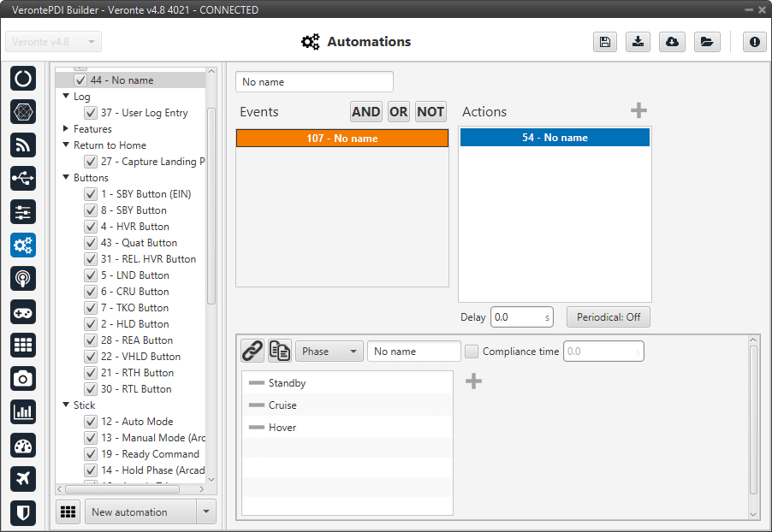Open the sliders control sidebar icon
This screenshot has width=772, height=532.
[23, 211]
